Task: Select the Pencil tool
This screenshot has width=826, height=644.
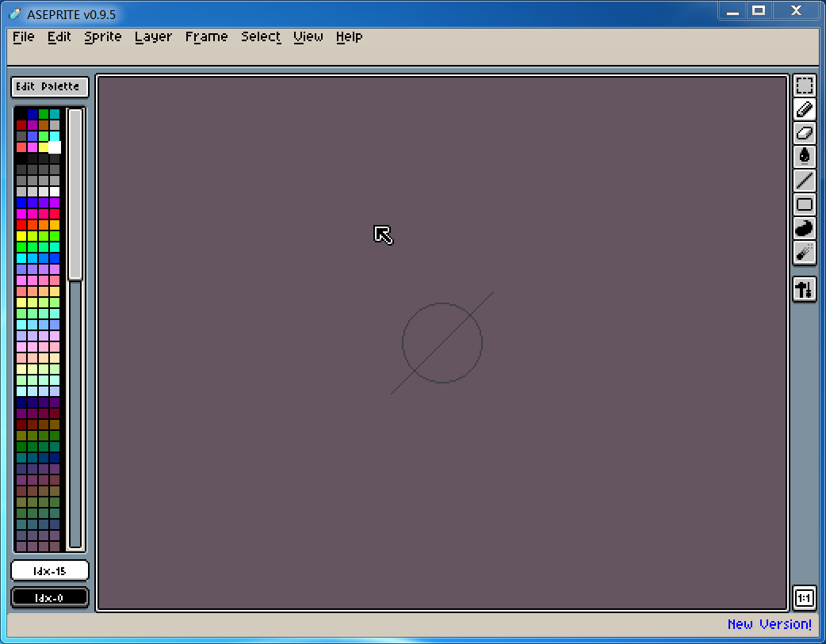Action: (x=805, y=109)
